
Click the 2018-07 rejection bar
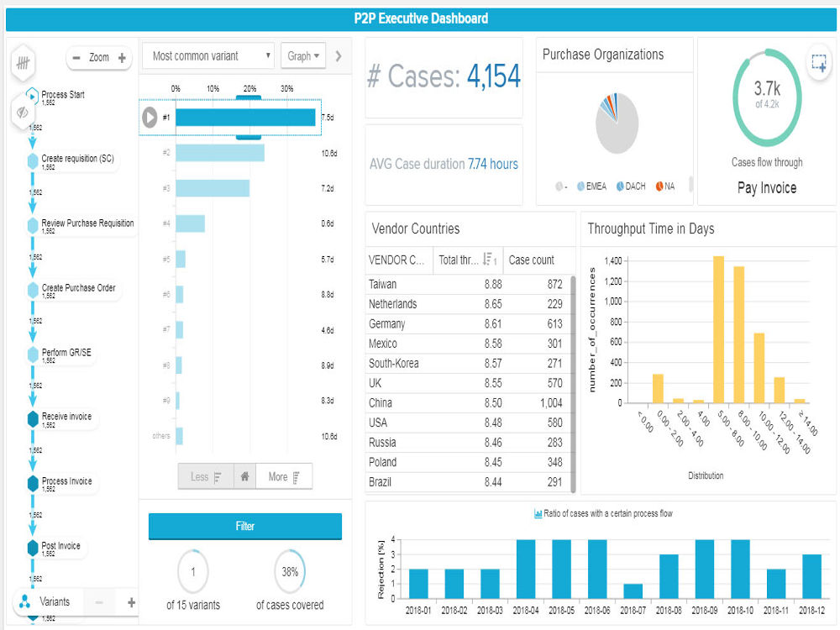tap(633, 591)
